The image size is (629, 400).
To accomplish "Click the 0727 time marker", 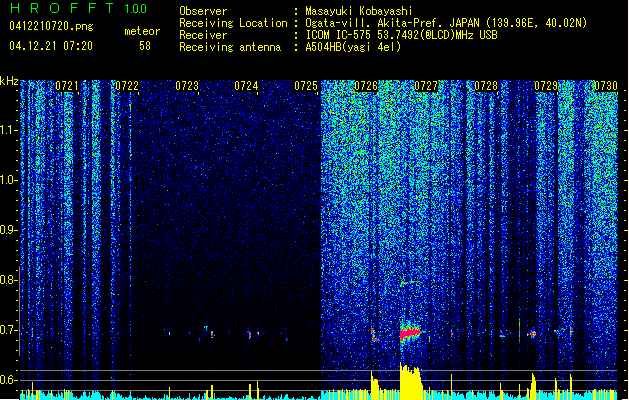I will click(426, 86).
